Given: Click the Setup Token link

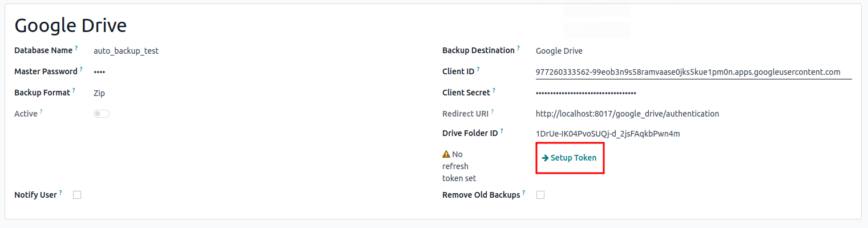Looking at the screenshot, I should pyautogui.click(x=569, y=158).
